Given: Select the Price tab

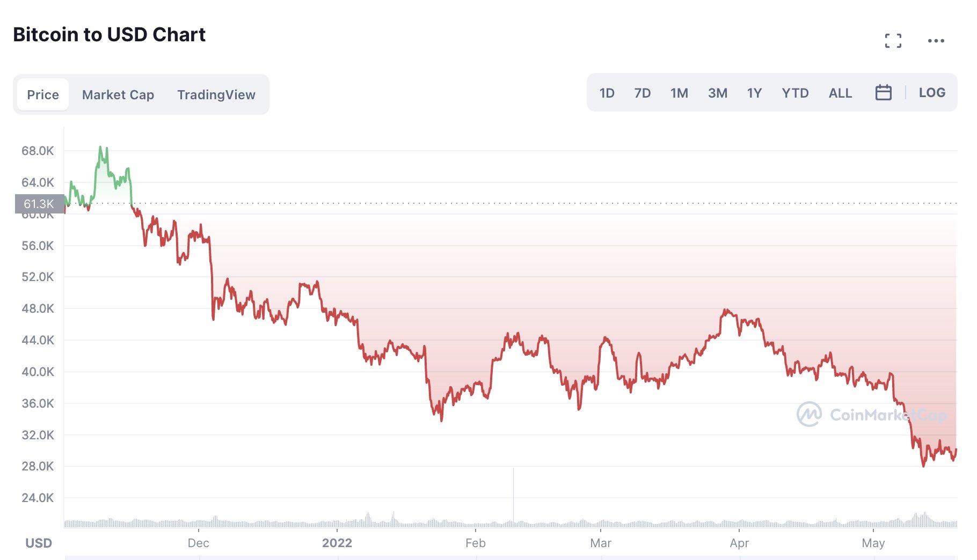Looking at the screenshot, I should [43, 95].
